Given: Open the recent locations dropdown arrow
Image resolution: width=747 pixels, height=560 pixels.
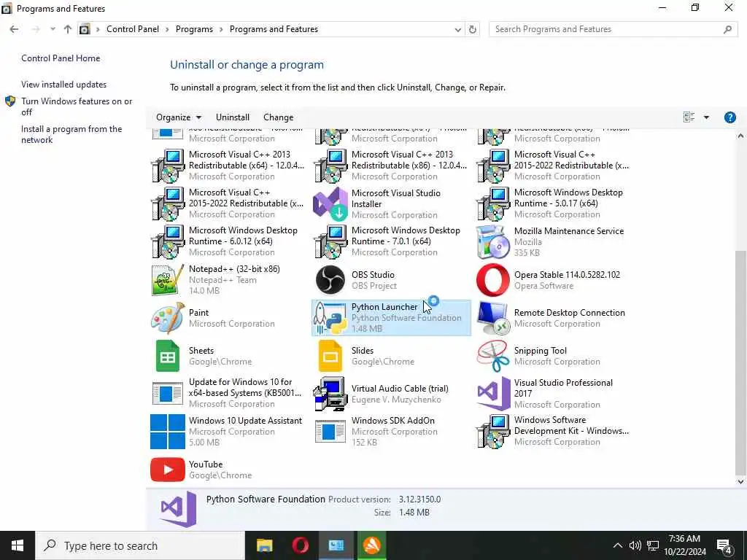Looking at the screenshot, I should click(x=53, y=29).
